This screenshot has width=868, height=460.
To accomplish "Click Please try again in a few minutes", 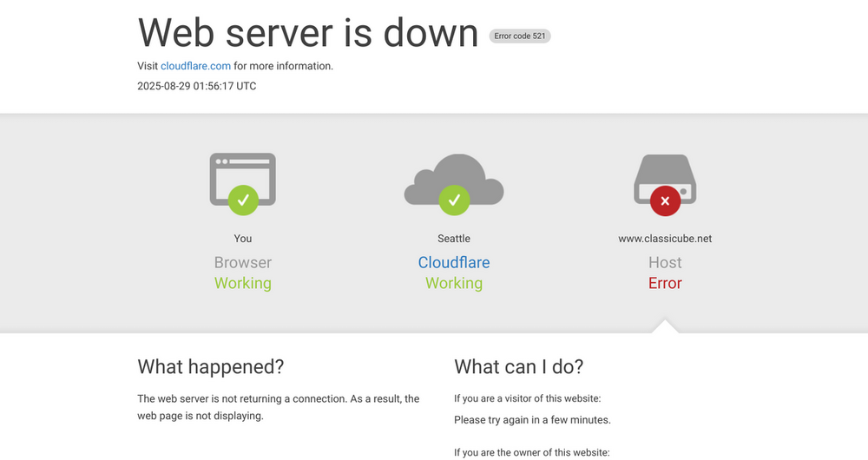I will coord(533,419).
